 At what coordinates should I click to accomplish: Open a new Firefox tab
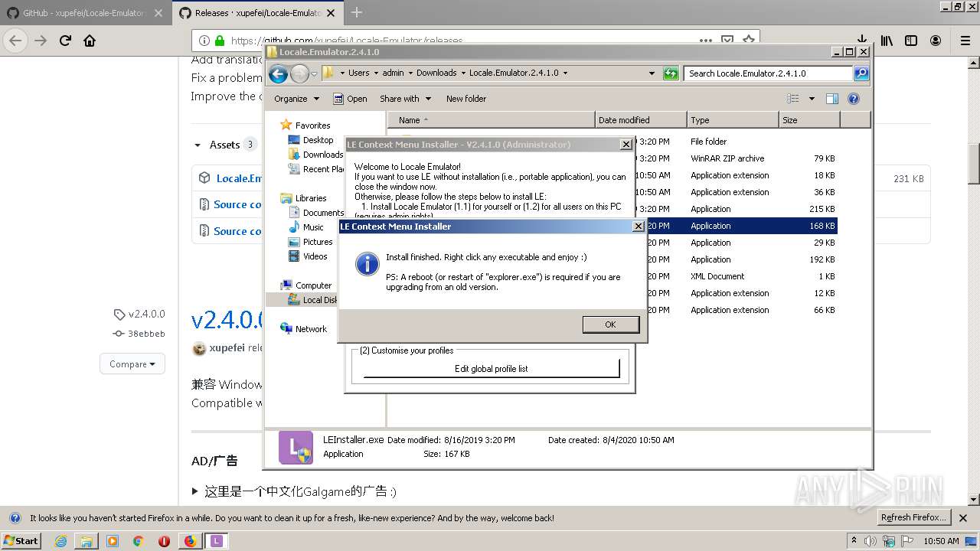tap(357, 12)
